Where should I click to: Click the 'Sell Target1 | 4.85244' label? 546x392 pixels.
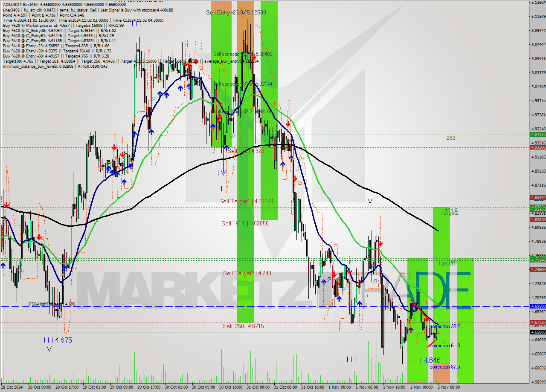pos(246,201)
